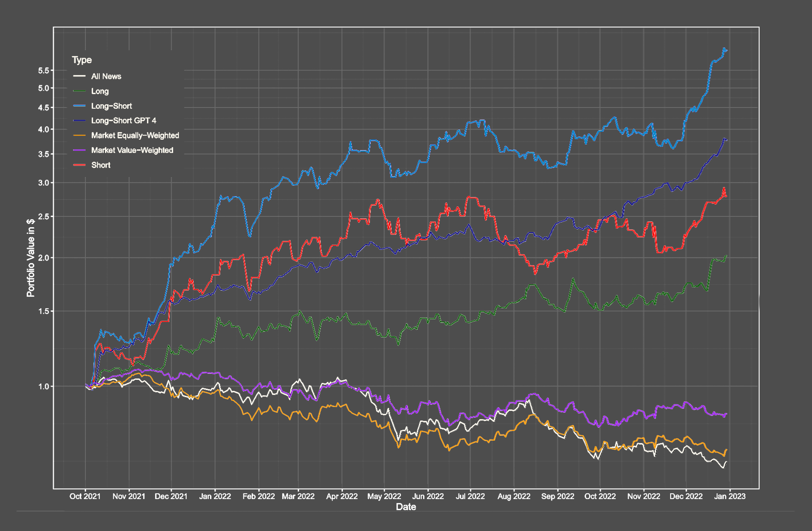Click the Date x-axis title
Viewport: 812px width, 531px height.
point(406,507)
